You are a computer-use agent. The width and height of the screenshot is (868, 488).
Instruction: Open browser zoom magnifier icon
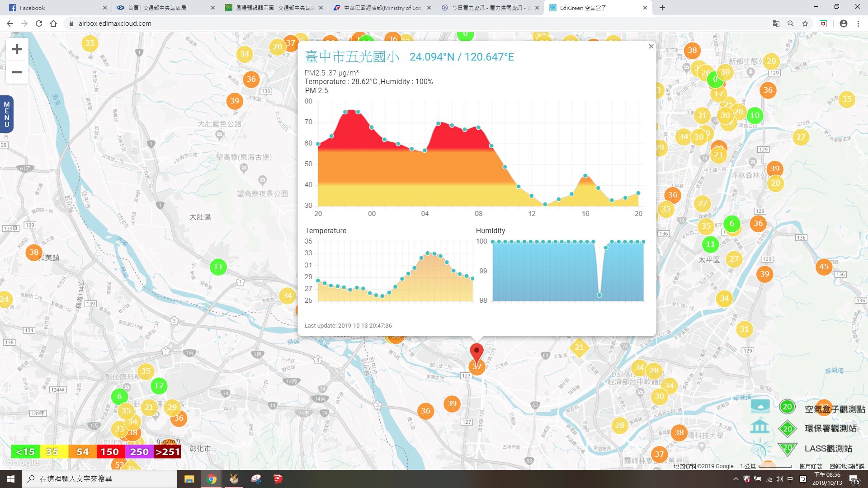point(791,23)
